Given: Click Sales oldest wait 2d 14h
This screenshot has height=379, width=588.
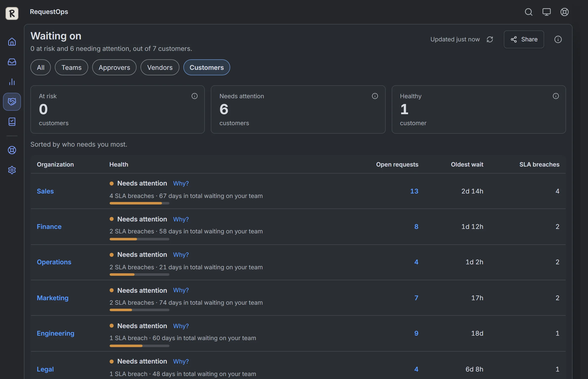Looking at the screenshot, I should (x=472, y=191).
